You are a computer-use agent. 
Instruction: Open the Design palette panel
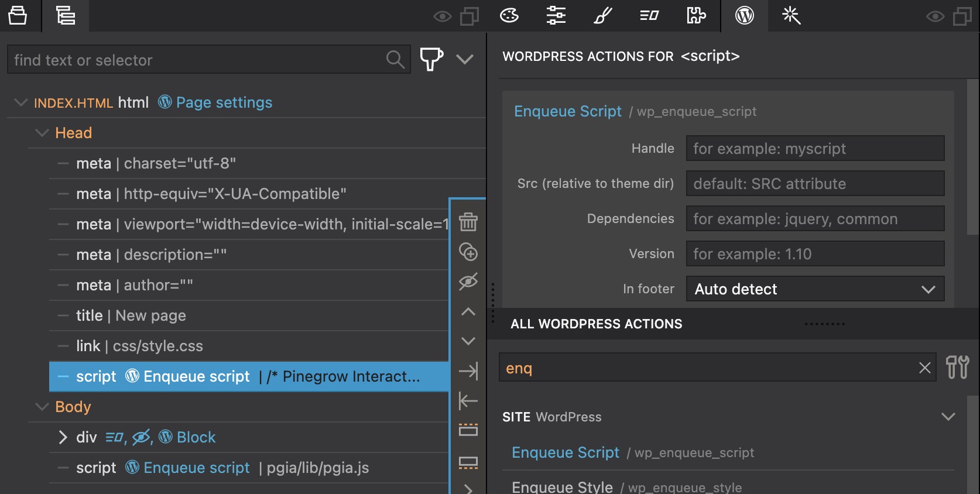[x=509, y=15]
